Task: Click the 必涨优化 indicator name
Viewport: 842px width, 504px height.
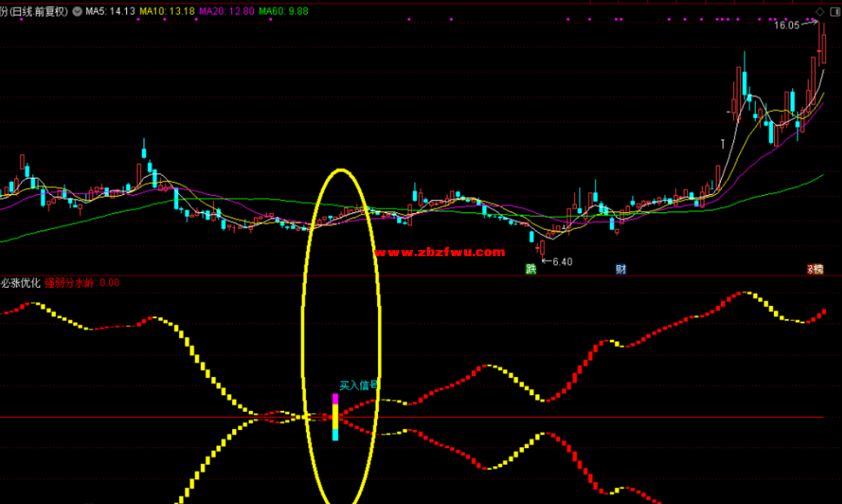Action: tap(20, 283)
